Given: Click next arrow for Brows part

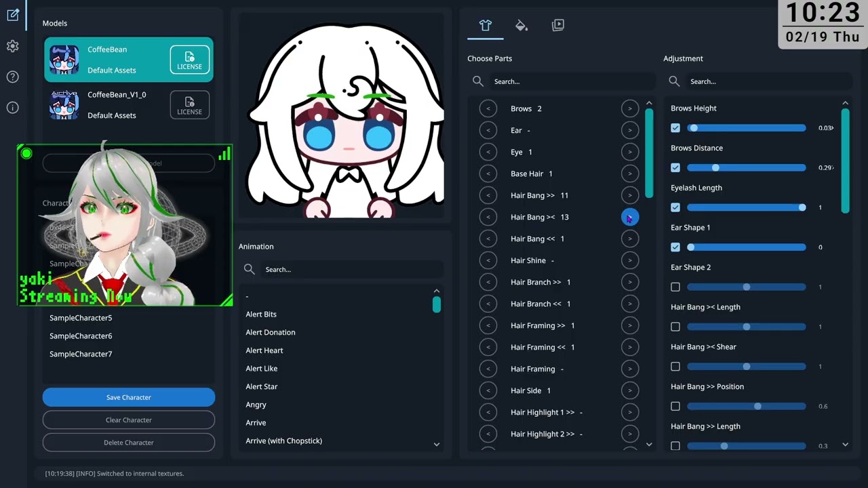Looking at the screenshot, I should pyautogui.click(x=630, y=108).
